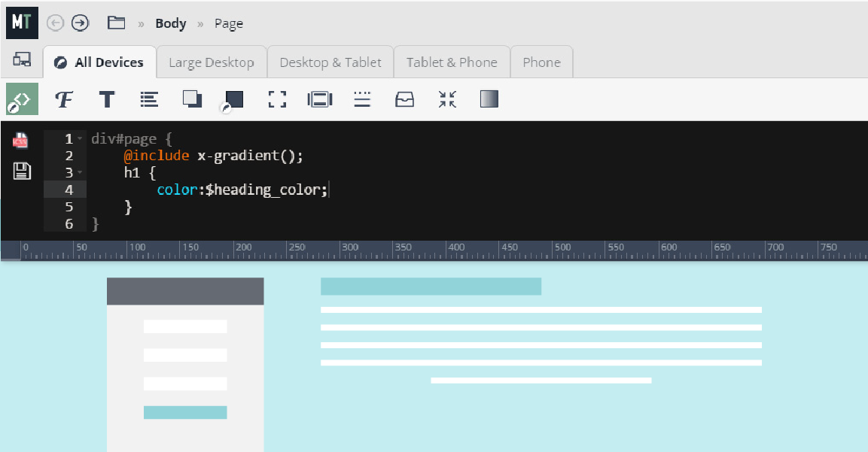The image size is (868, 452).
Task: Select the Page breadcrumb item
Action: (x=229, y=24)
